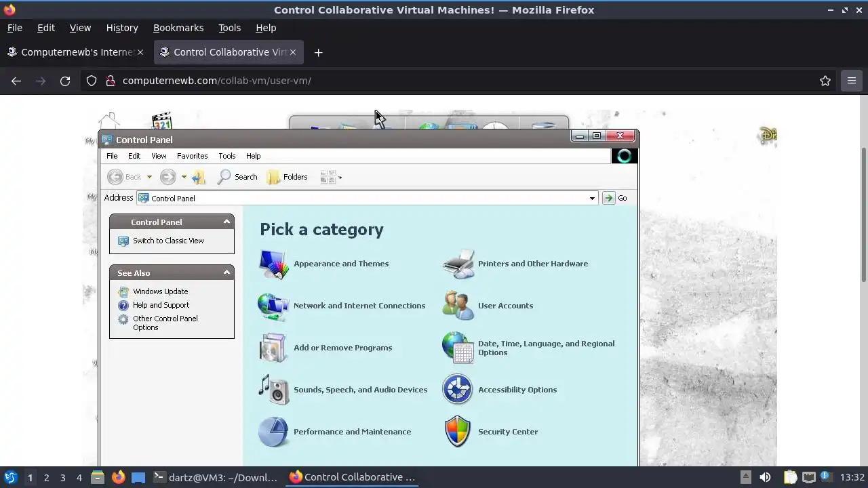Switch to the Computernewb's Internet tab

[x=75, y=52]
